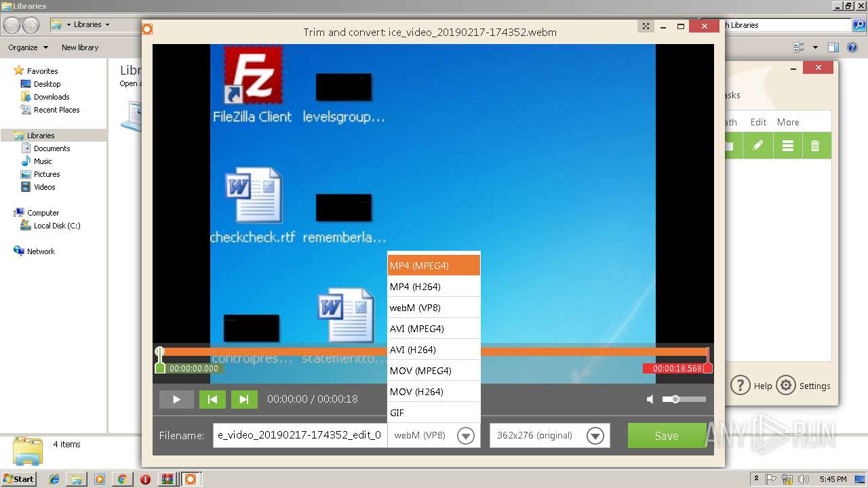Open the list icon under More column

(x=787, y=146)
